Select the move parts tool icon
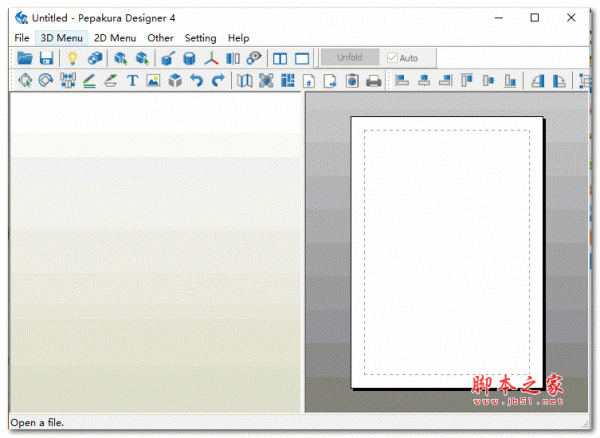The width and height of the screenshot is (600, 438). (x=25, y=80)
